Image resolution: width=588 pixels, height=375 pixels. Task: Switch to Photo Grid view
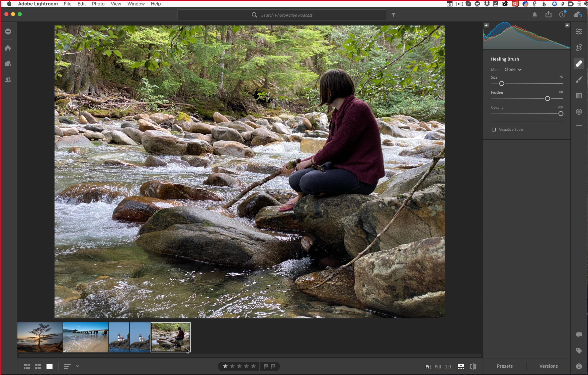(x=27, y=367)
